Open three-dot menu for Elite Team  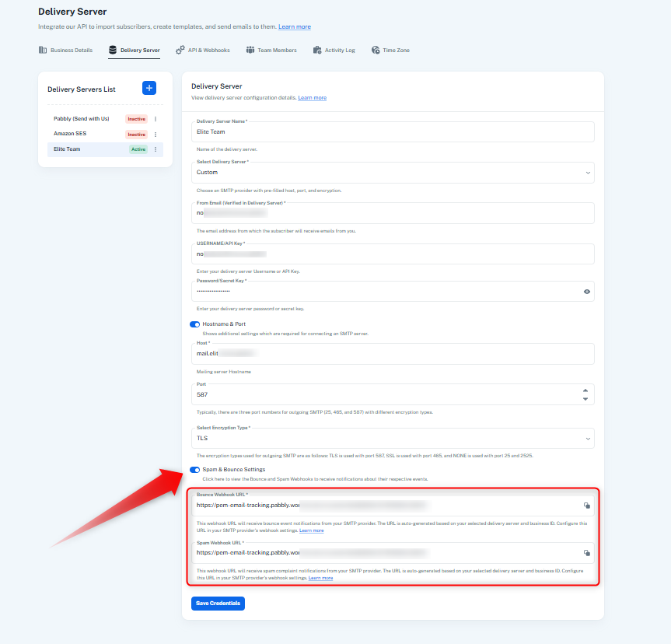[156, 149]
